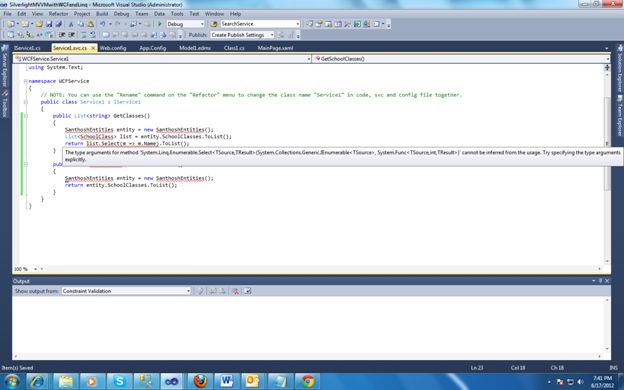624x390 pixels.
Task: Open Solution Explorer side tab
Action: [x=620, y=68]
